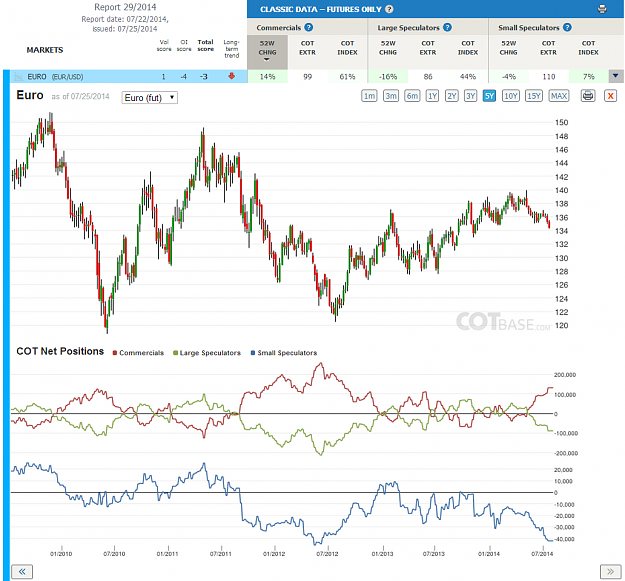Open the Euro (fut) dropdown
Viewport: 625px width, 581px height.
[149, 98]
